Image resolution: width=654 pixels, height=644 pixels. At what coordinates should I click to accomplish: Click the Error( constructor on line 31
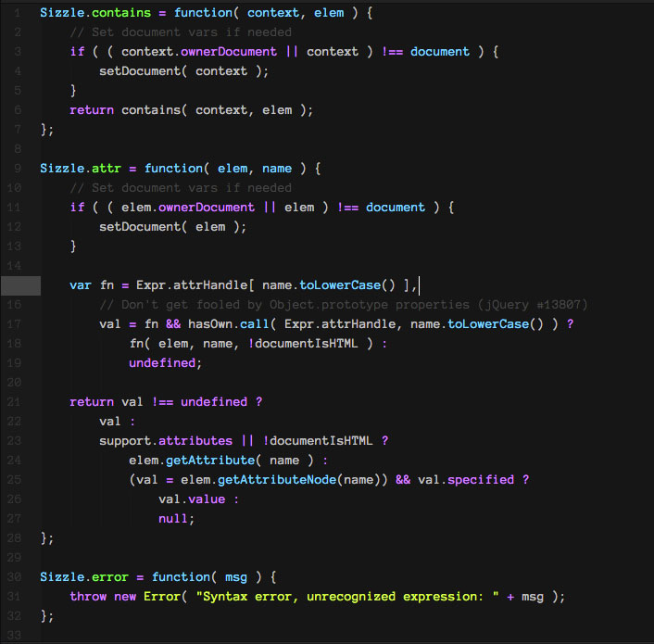click(x=166, y=597)
